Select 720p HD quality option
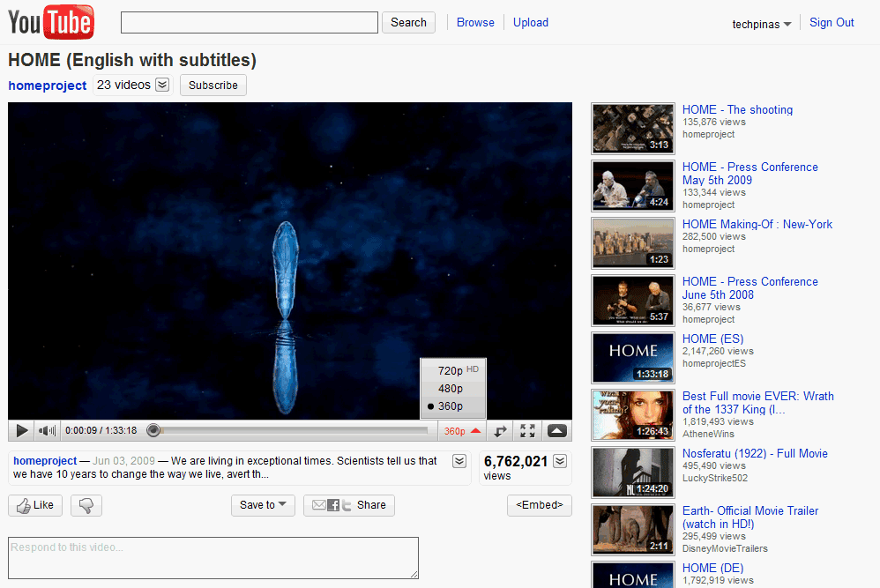 pos(453,370)
